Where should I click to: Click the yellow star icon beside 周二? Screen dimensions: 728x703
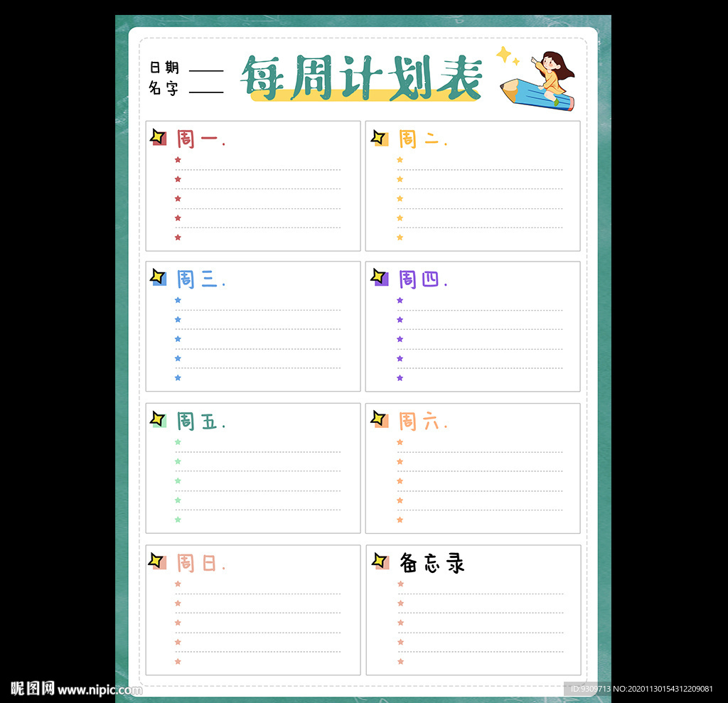point(379,137)
